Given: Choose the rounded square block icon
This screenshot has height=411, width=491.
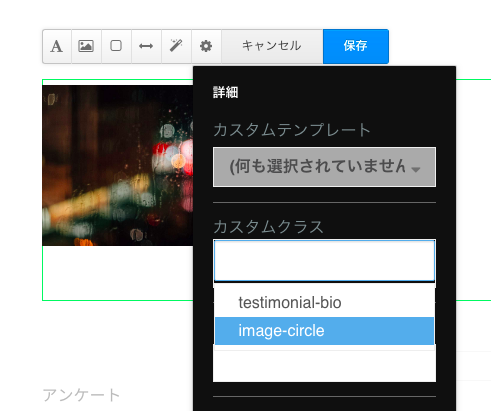Looking at the screenshot, I should pyautogui.click(x=116, y=46).
